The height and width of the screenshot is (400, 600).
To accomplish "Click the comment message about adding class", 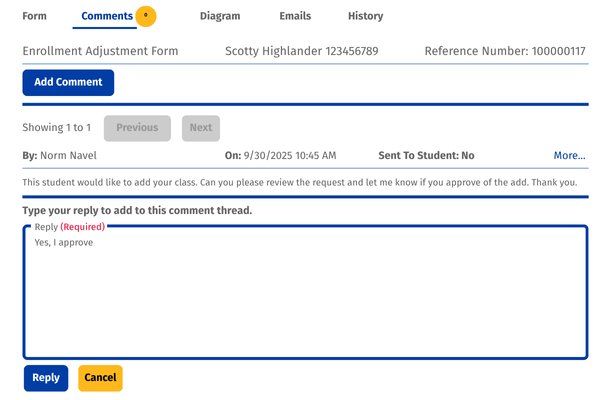I will pos(300,183).
